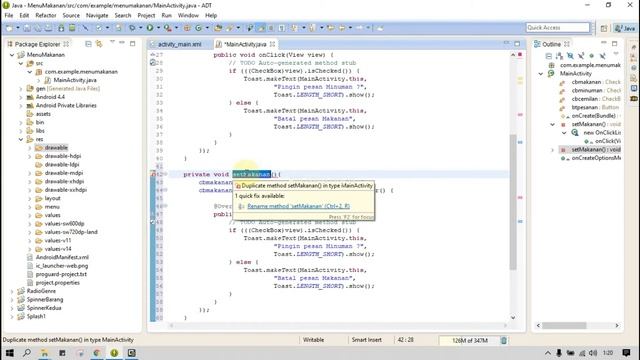Click the New Java Class icon
The height and width of the screenshot is (360, 640).
[x=199, y=28]
